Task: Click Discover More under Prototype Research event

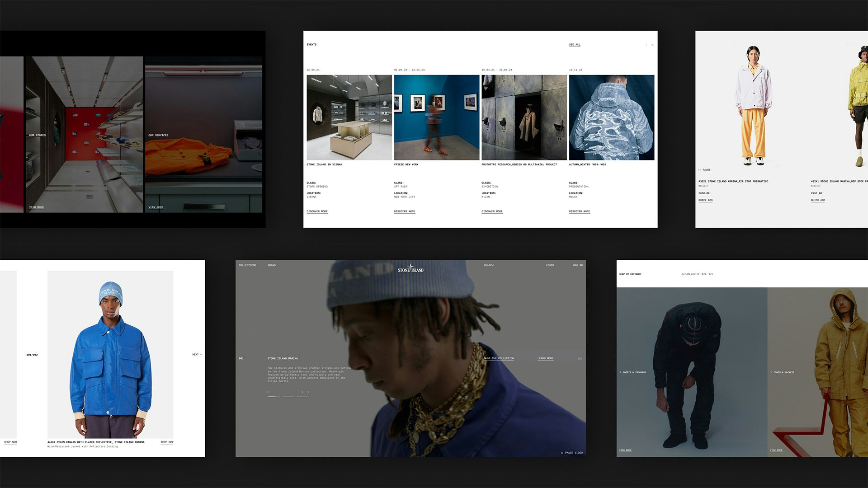Action: (x=492, y=211)
